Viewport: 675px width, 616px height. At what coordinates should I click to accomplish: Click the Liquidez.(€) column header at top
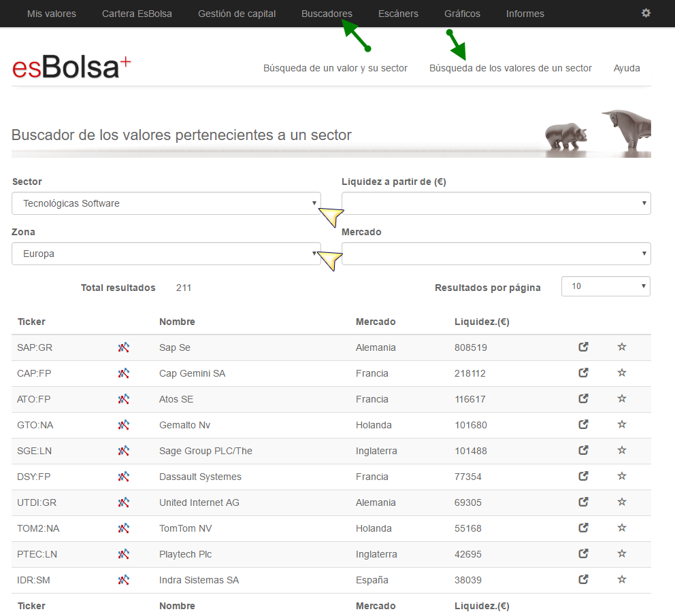[x=482, y=322]
